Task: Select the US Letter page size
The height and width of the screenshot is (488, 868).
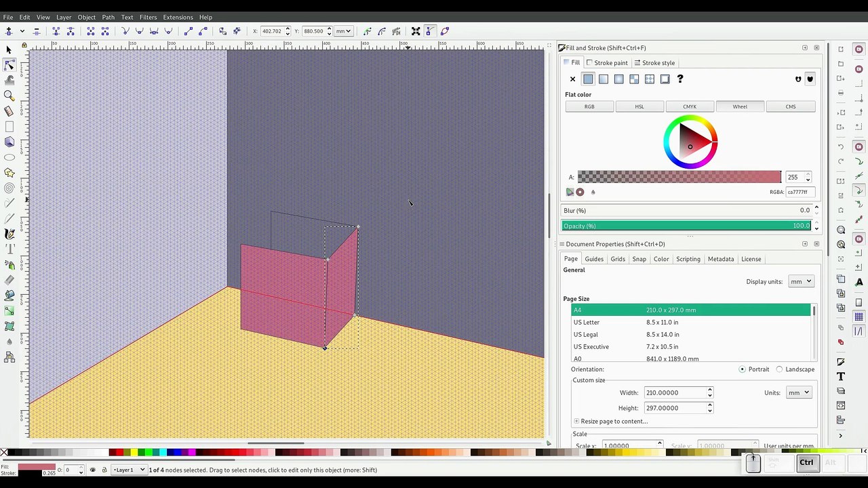Action: click(691, 323)
